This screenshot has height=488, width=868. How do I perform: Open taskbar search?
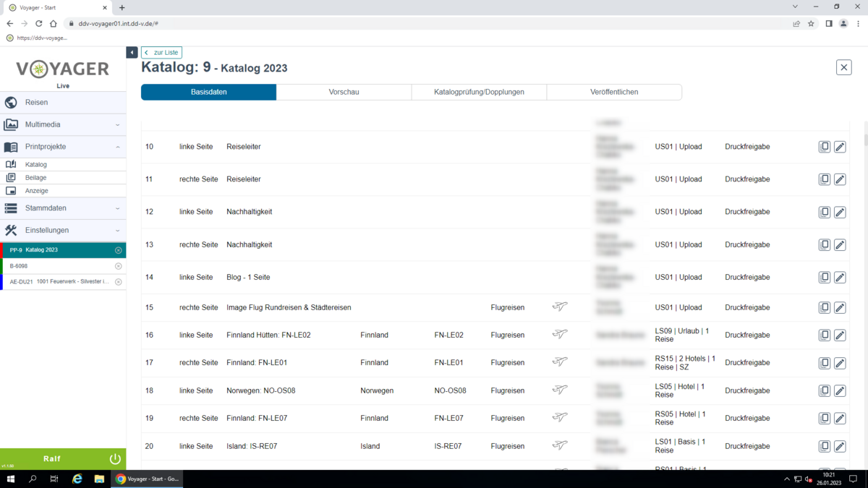(x=33, y=479)
